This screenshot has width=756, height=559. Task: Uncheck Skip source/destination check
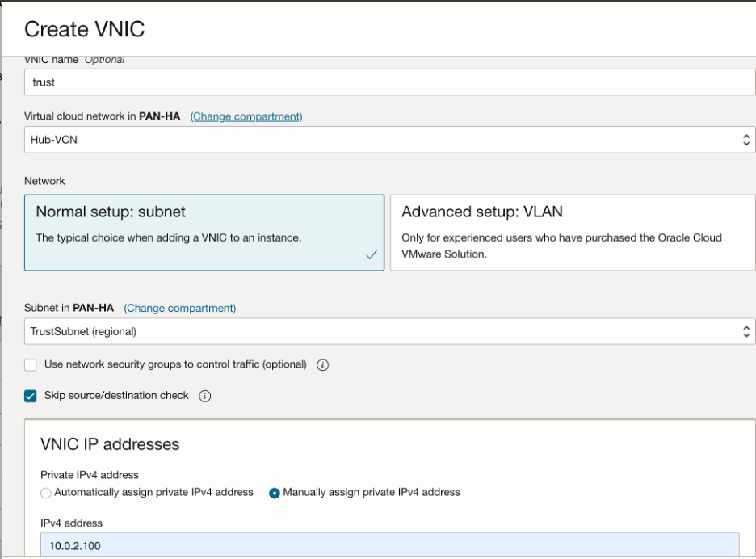pos(30,395)
